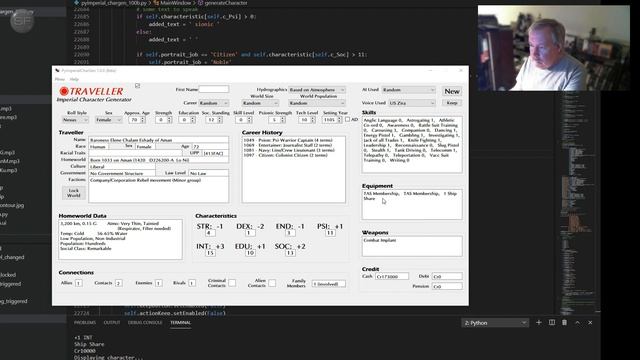Image resolution: width=640 pixels, height=360 pixels.
Task: Open the Voice Used dropdown
Action: coord(412,103)
